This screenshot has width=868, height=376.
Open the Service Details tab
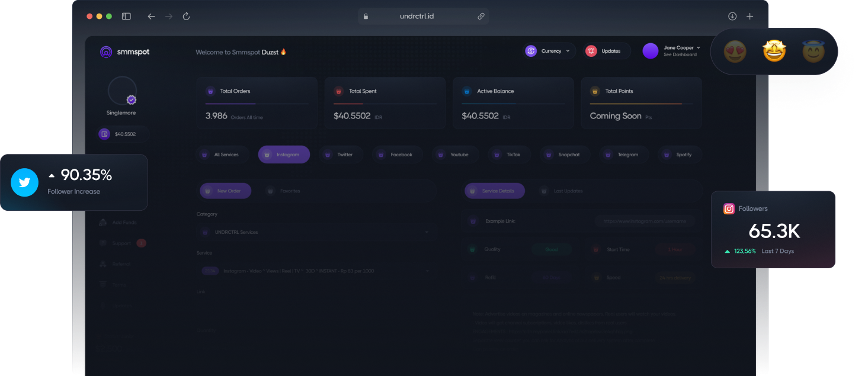(494, 191)
